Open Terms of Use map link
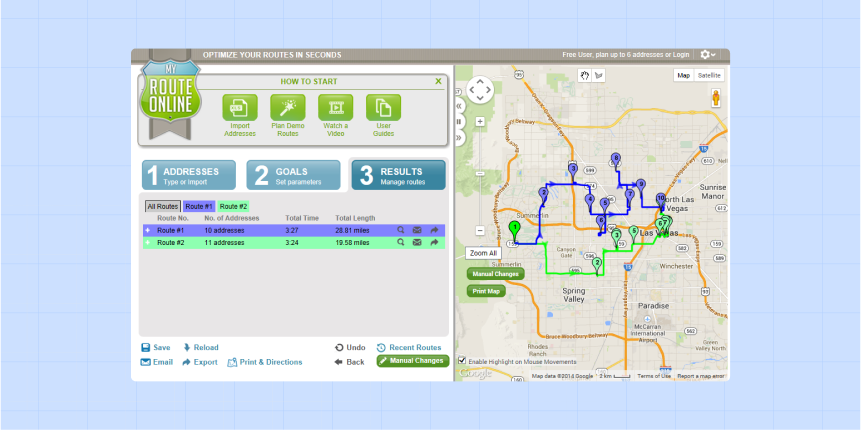This screenshot has height=430, width=861. [x=654, y=376]
